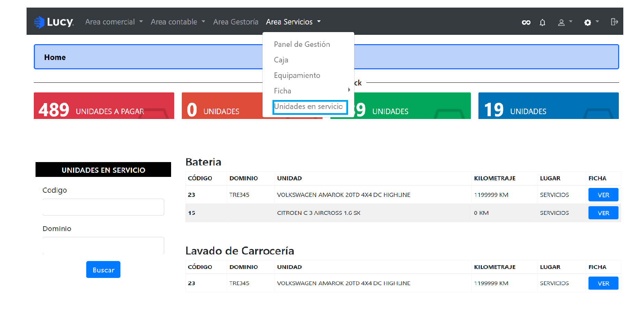Viewport: 644px width, 330px height.
Task: Click the Lavado de Carrocería heading
Action: [240, 251]
